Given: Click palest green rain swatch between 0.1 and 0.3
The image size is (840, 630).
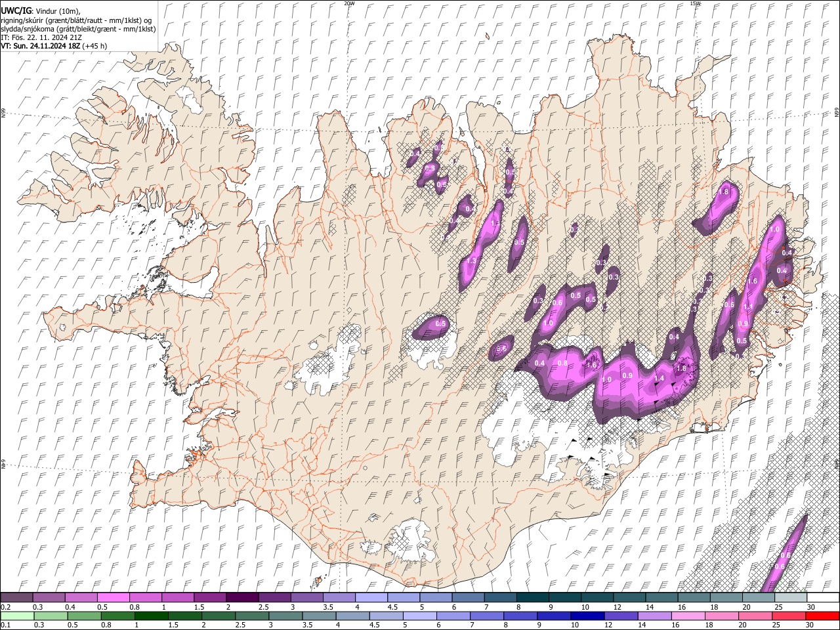Looking at the screenshot, I should pos(16,616).
